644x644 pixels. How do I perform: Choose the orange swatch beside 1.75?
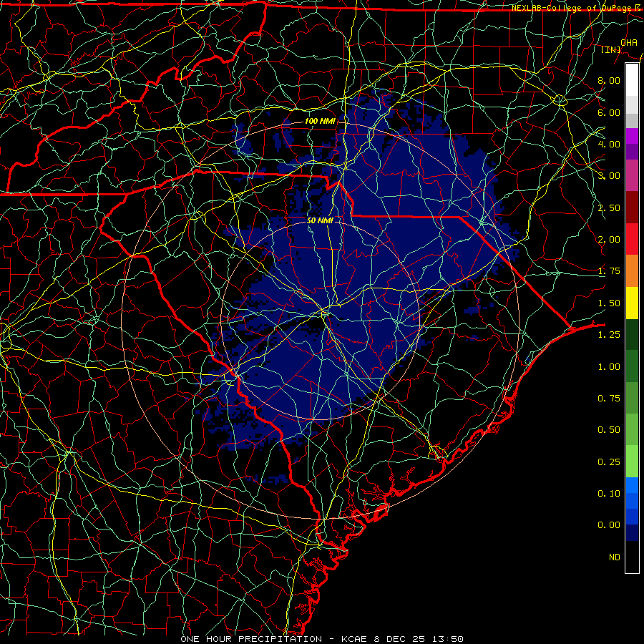point(632,271)
